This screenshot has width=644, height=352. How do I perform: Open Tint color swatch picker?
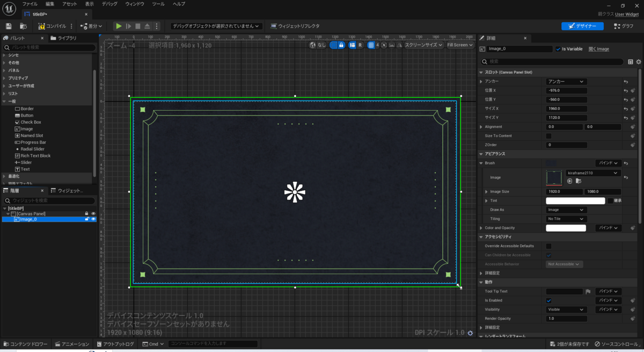575,200
